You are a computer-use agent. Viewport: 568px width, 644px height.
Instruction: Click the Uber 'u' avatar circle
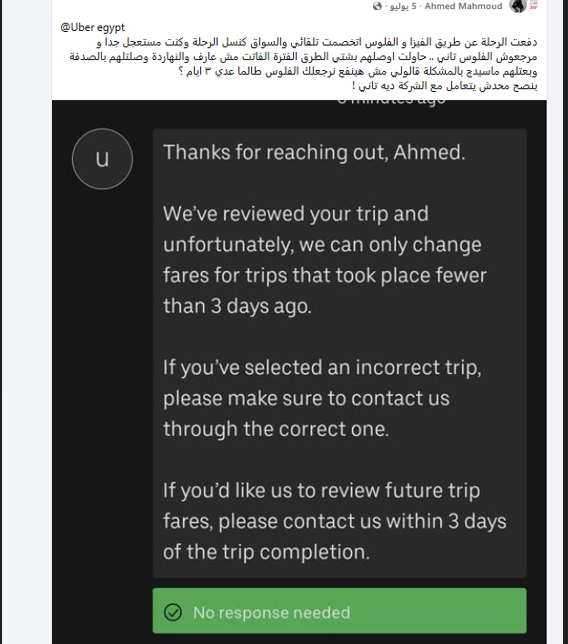[102, 159]
